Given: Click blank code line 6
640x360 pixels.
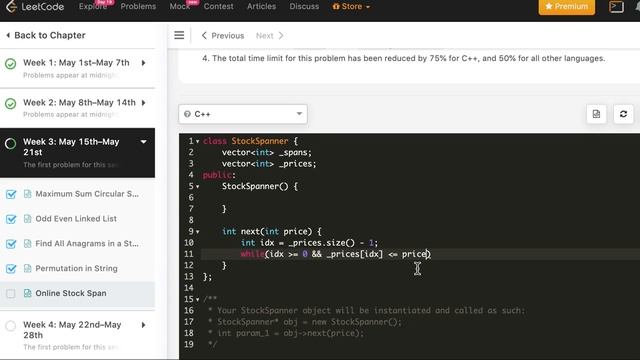Looking at the screenshot, I should (x=409, y=198).
